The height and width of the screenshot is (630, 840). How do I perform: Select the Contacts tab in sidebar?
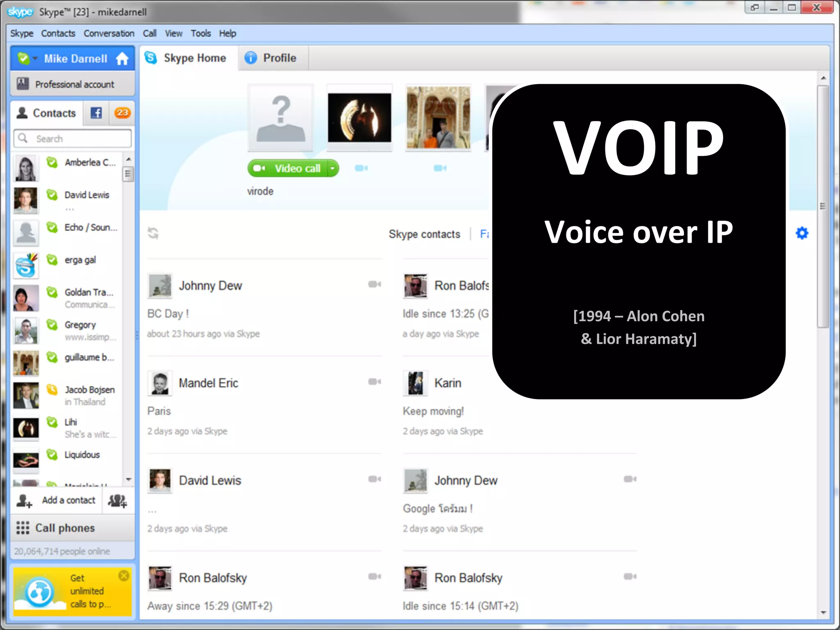click(47, 113)
